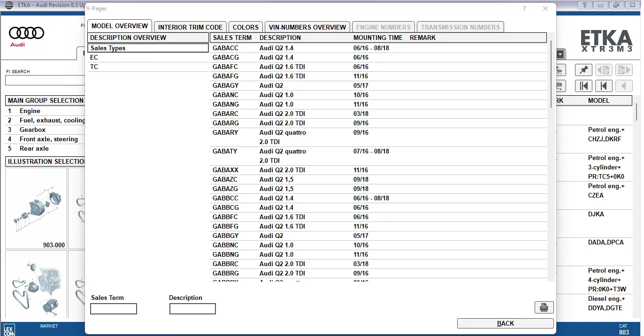Open the dropdown arrow beside ETKA logo
Image resolution: width=644 pixels, height=336 pixels.
pos(560,54)
